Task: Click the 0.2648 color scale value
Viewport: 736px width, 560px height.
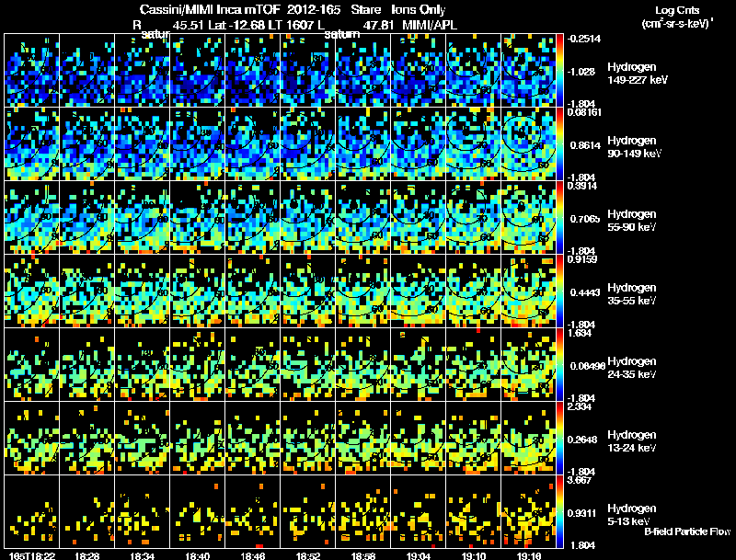Action: 585,440
